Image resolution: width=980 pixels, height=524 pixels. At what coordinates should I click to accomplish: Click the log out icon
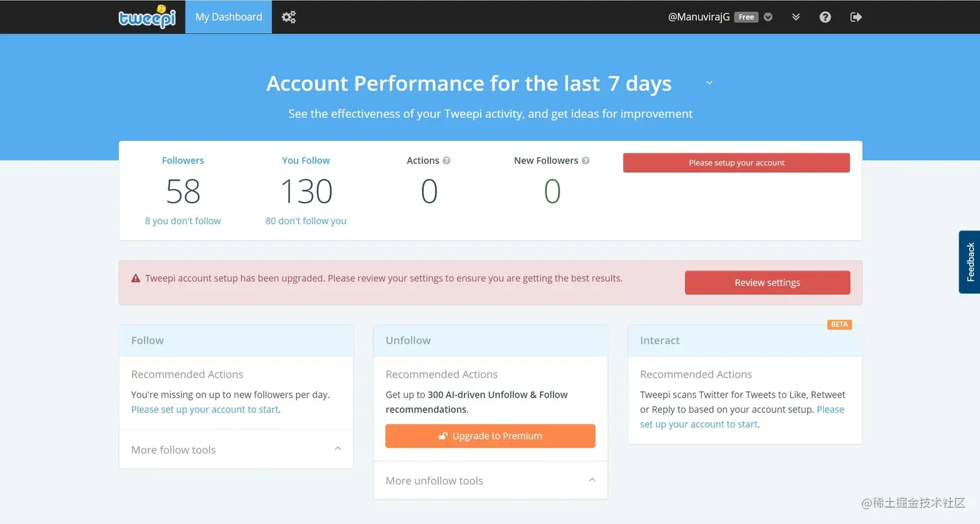[856, 17]
